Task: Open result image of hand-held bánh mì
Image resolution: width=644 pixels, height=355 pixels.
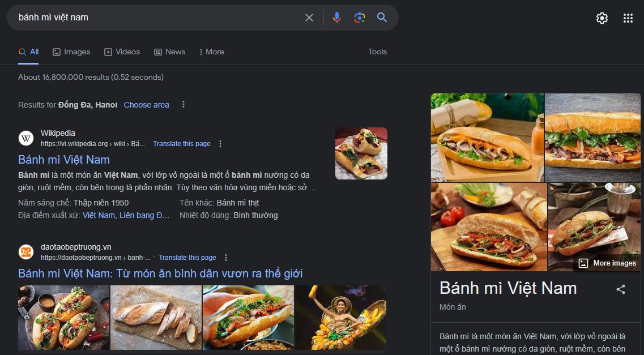Action: [x=248, y=318]
